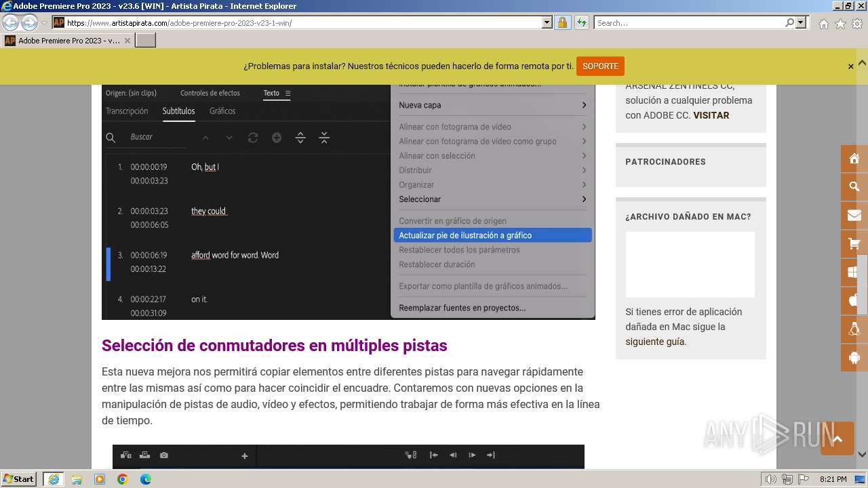
Task: Click the Buscar field in text panel
Action: (157, 137)
